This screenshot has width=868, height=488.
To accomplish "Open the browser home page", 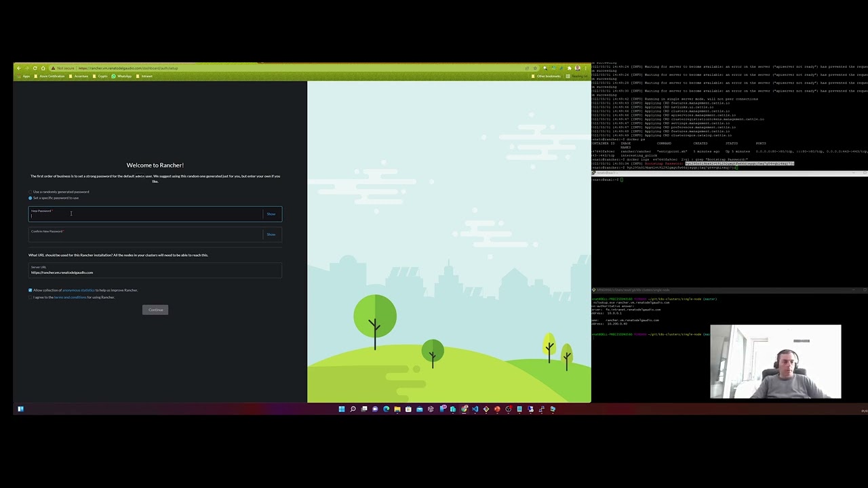I will pyautogui.click(x=43, y=68).
